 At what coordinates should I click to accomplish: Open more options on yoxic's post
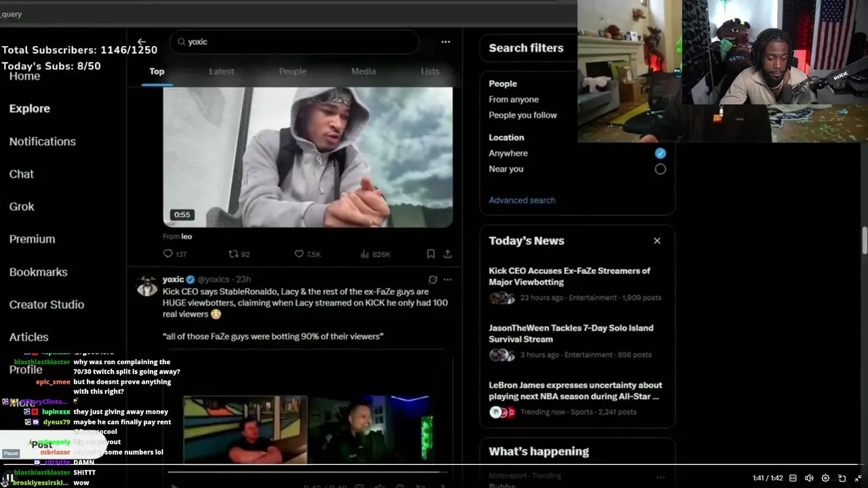click(x=448, y=279)
